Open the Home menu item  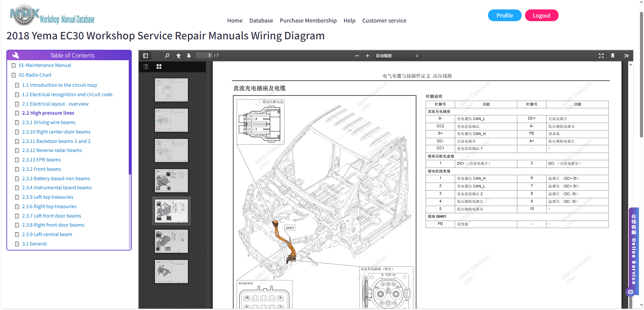tap(235, 21)
